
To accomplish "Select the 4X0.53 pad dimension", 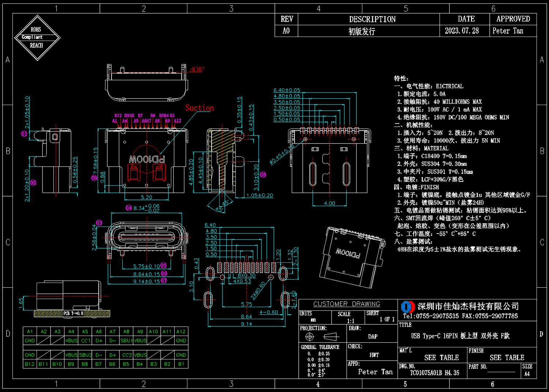I will [x=242, y=281].
